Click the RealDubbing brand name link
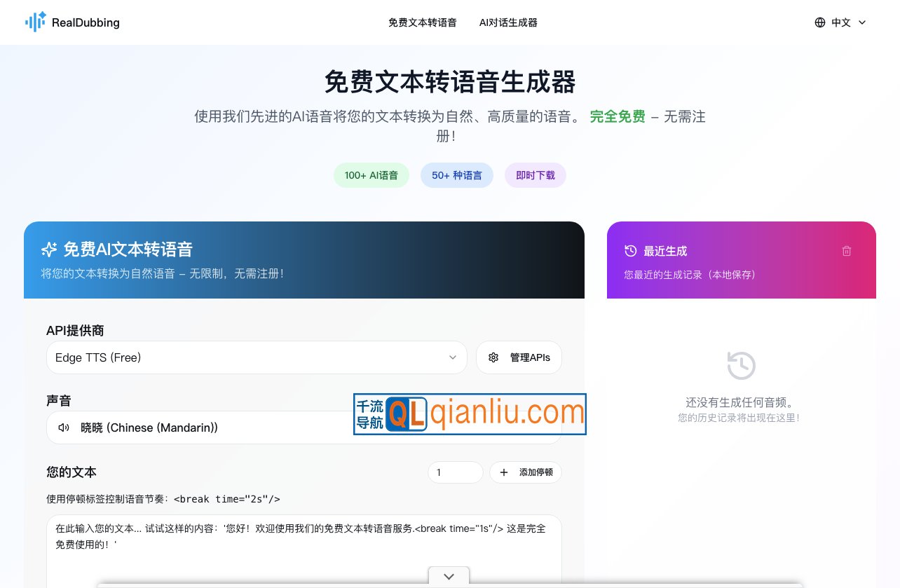The image size is (900, 588). pos(86,22)
